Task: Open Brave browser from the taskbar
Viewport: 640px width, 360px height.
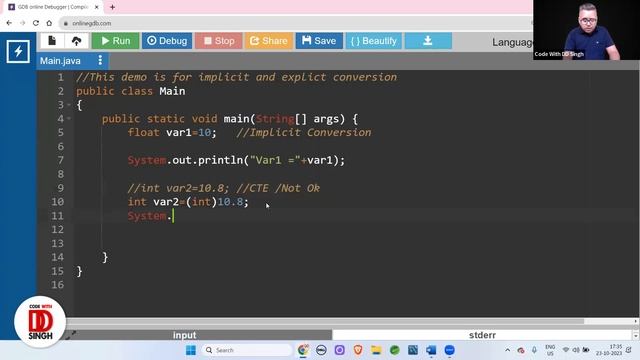Action: point(358,350)
